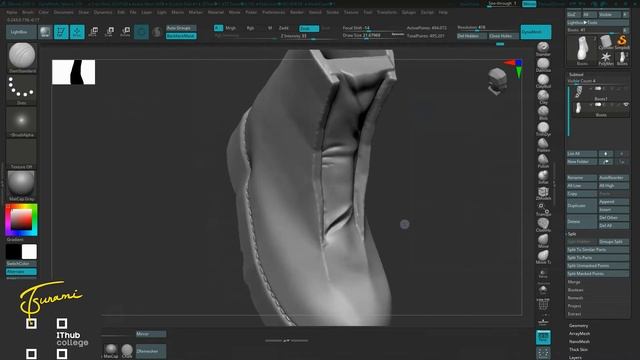Open the Texture Off picker
The image size is (640, 360).
(x=22, y=153)
